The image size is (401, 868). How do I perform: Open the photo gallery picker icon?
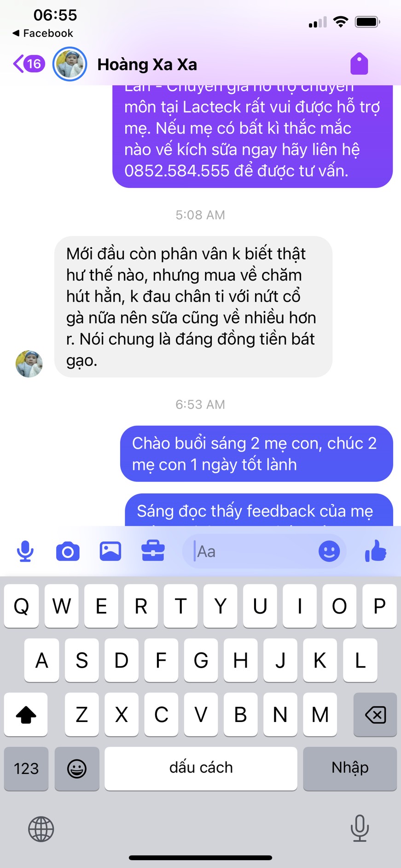110,551
